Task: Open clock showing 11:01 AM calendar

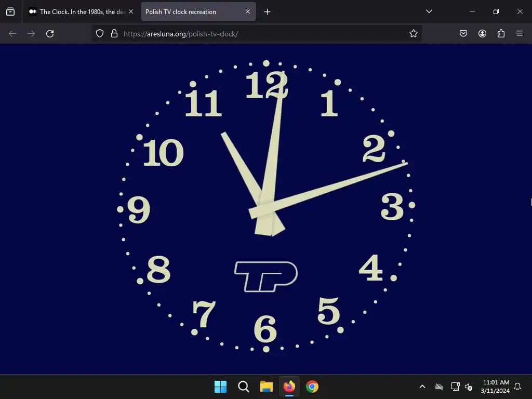Action: pos(495,387)
